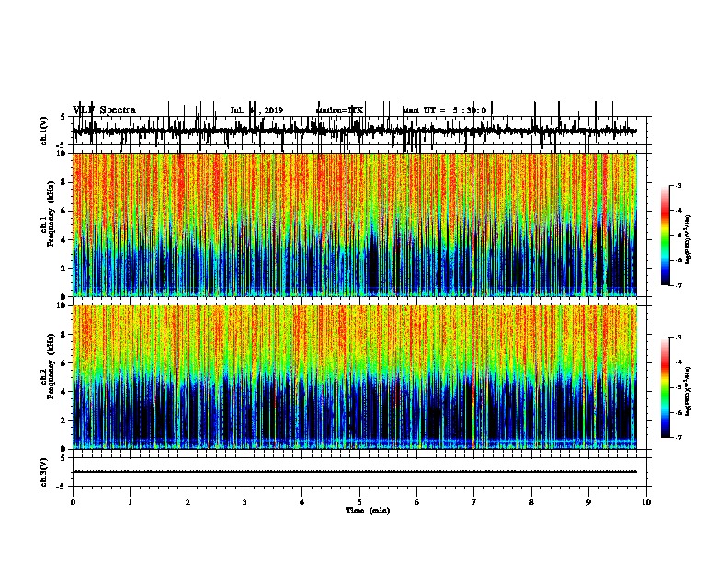The image size is (728, 563).
Task: Click the ch.1(V) waveform trace panel
Action: (x=361, y=131)
